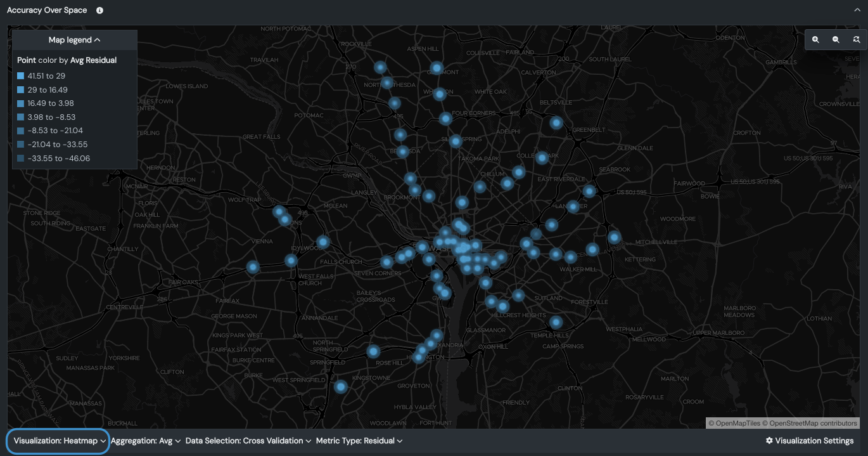Click the OpenStreetMap contributors link
Viewport: 868px width, 456px height.
point(813,423)
